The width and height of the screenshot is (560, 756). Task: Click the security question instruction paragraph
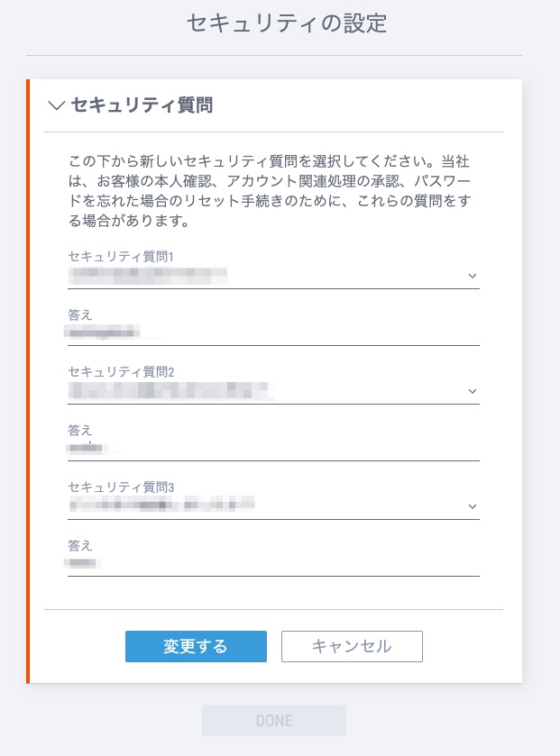pyautogui.click(x=272, y=190)
